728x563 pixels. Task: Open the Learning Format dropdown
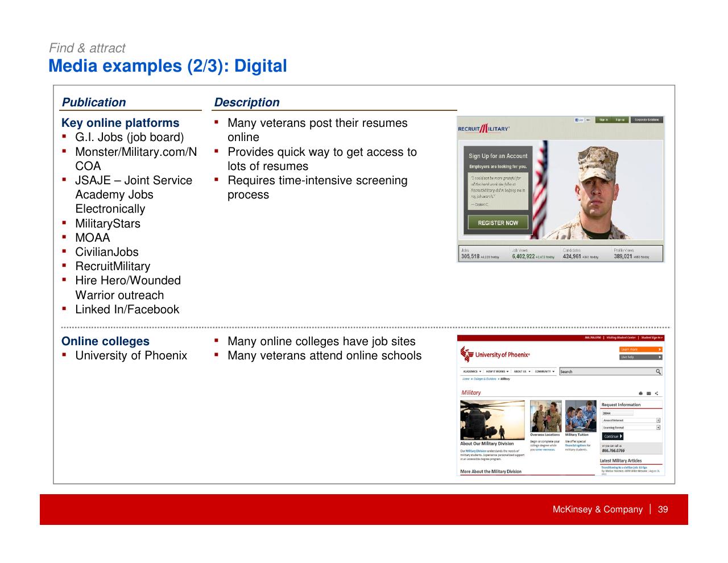(631, 427)
